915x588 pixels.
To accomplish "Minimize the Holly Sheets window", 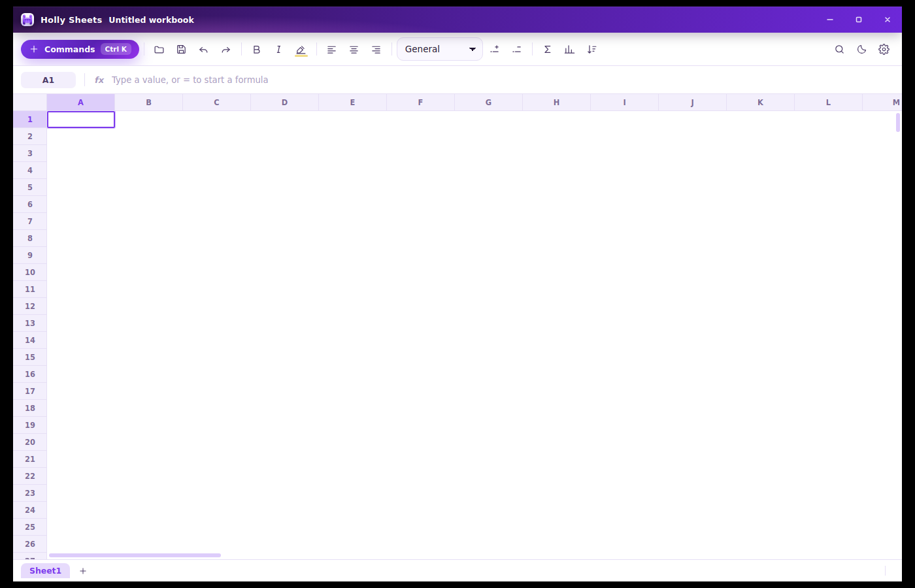I will (830, 20).
